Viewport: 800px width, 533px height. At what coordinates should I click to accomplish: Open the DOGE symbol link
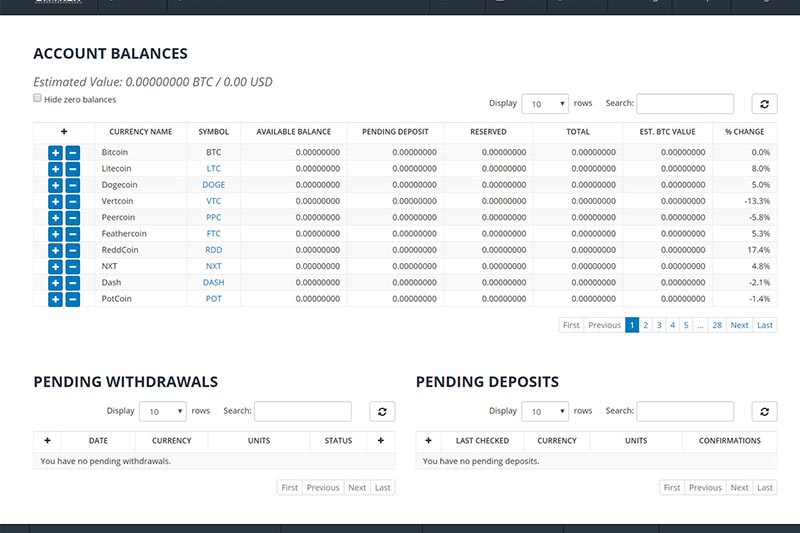click(x=214, y=185)
